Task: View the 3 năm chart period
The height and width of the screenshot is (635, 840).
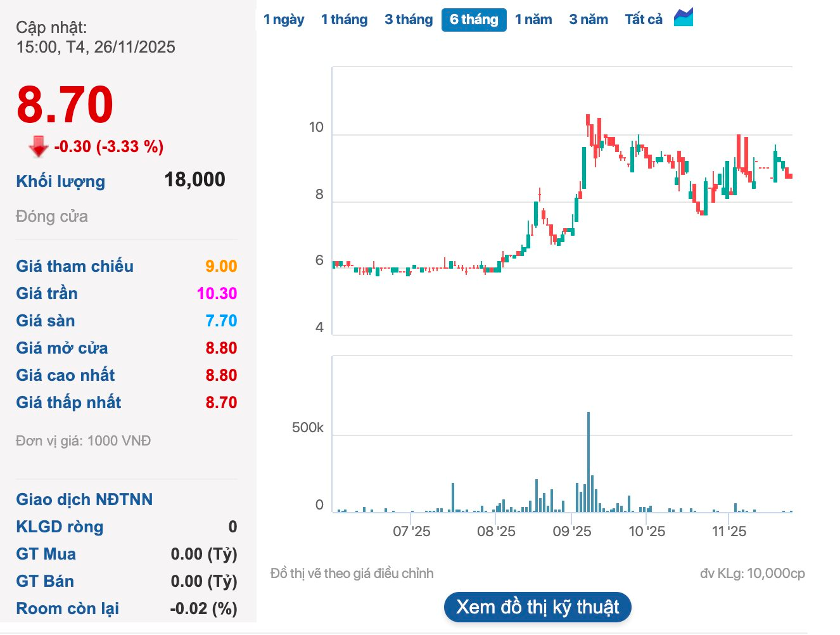Action: [x=589, y=19]
